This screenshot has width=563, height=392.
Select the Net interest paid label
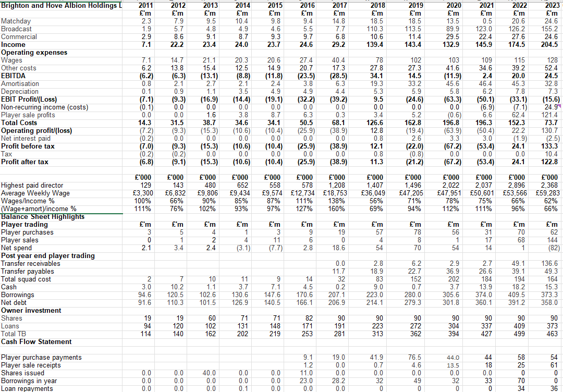(26, 139)
